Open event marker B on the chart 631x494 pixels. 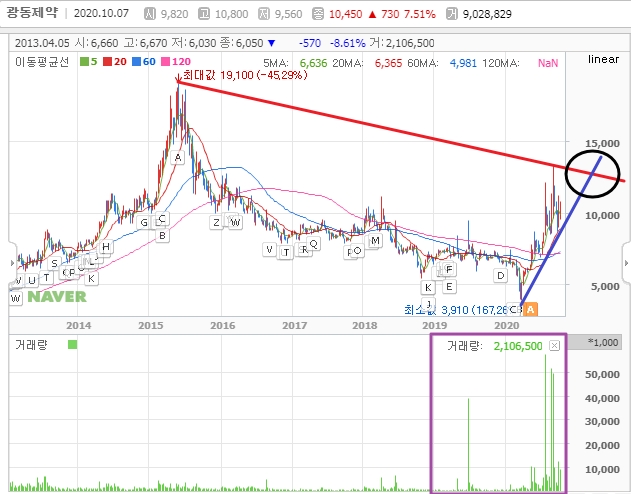pos(163,235)
